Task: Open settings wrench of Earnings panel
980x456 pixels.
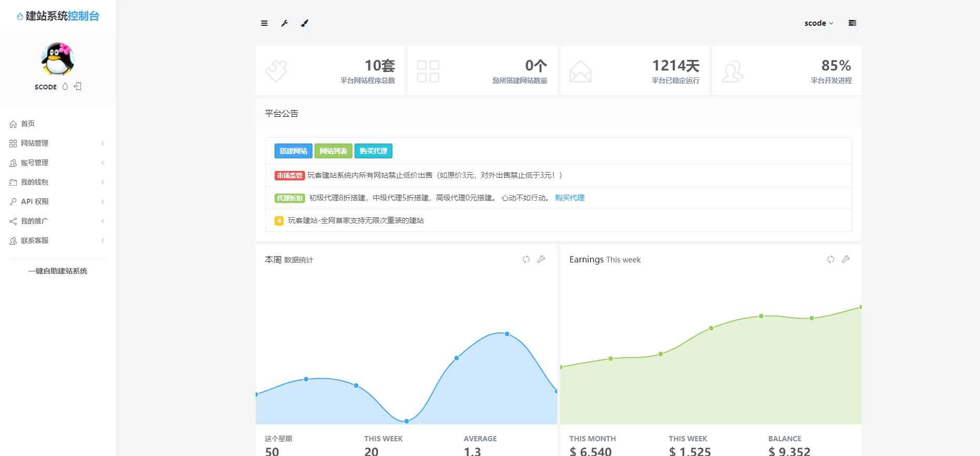Action: click(846, 259)
